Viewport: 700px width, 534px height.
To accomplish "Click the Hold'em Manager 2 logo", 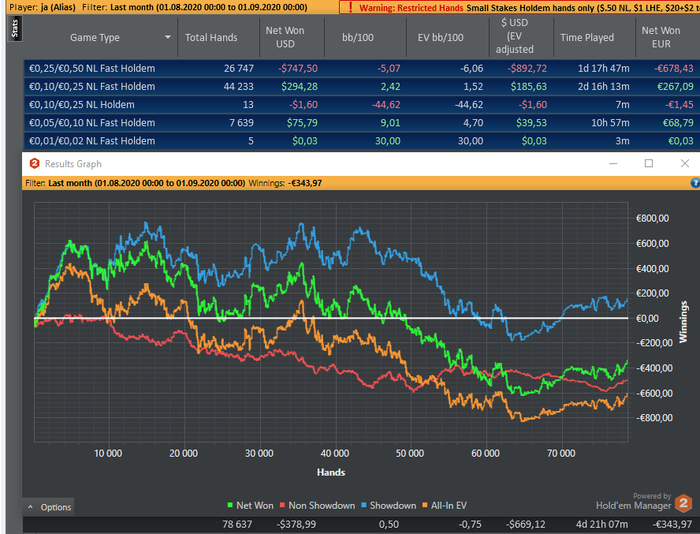I will coord(683,504).
